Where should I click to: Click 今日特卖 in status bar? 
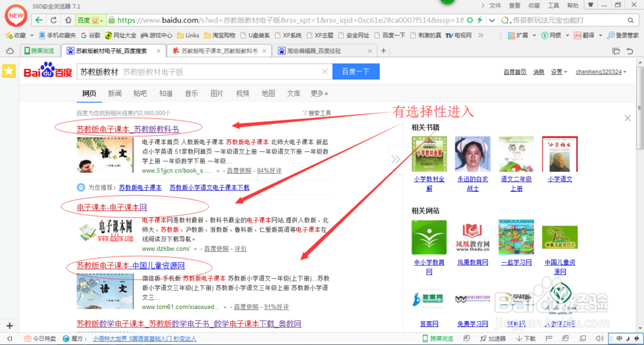click(x=40, y=339)
